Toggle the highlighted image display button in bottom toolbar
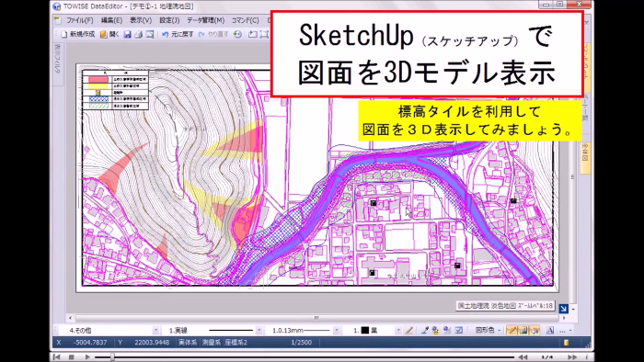644x362 pixels. pos(523,330)
